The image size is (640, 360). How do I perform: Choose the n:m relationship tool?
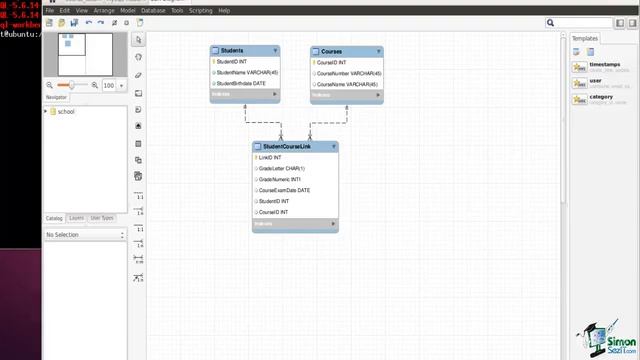(x=138, y=259)
